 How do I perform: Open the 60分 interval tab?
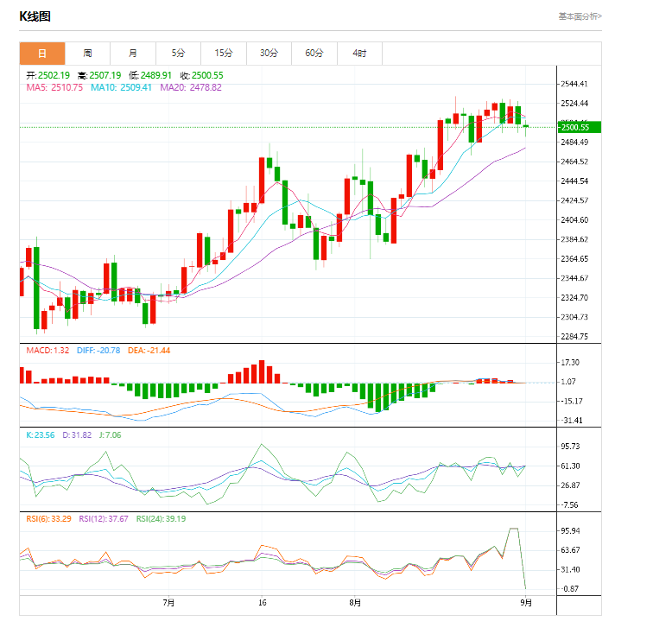pyautogui.click(x=314, y=54)
